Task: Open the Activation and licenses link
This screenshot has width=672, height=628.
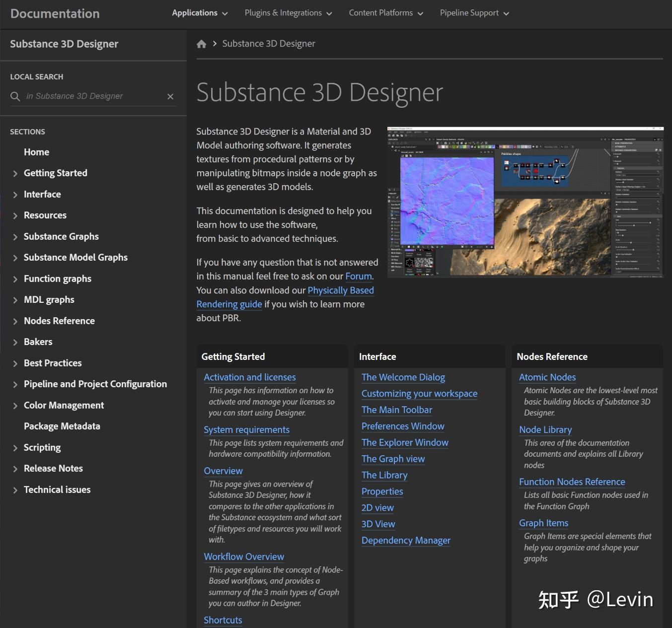Action: click(249, 377)
